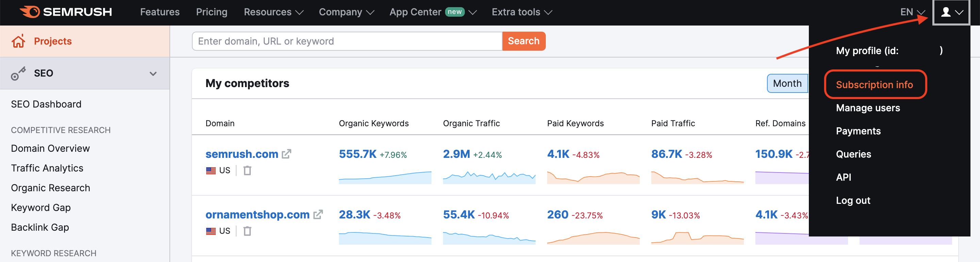
Task: Select Payments from the profile menu
Action: coord(858,131)
